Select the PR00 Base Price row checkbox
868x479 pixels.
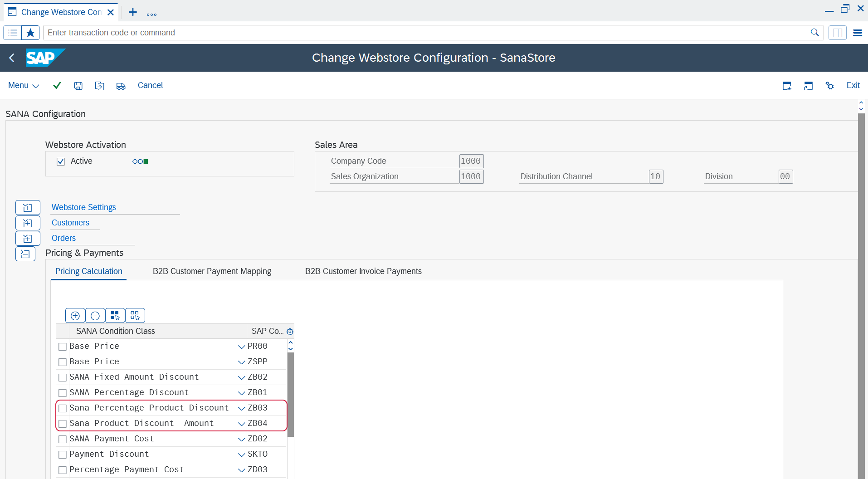coord(63,347)
